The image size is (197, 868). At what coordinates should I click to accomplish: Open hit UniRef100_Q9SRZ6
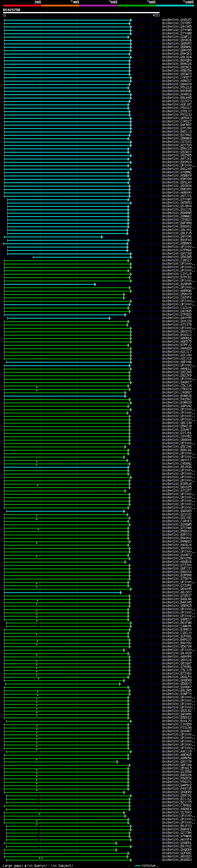tap(177, 40)
